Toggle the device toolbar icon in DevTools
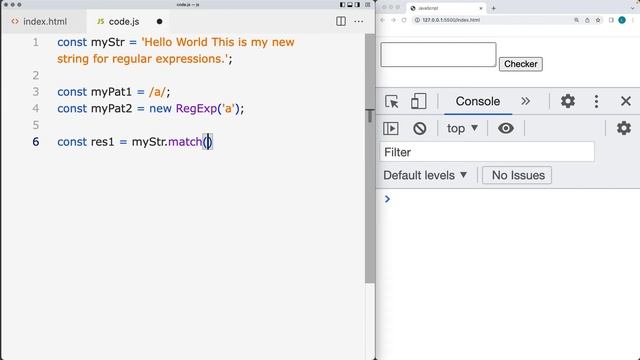The height and width of the screenshot is (360, 640). coord(418,101)
